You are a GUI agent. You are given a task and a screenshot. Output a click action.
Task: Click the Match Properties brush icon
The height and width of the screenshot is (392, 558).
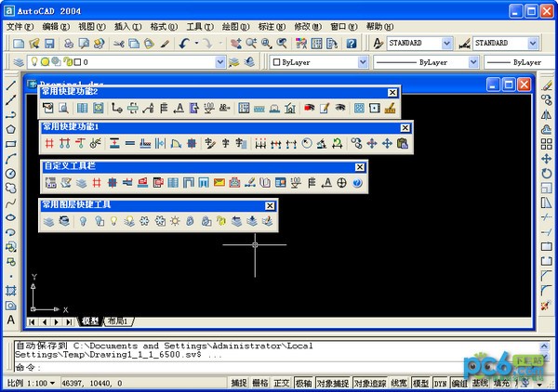165,44
